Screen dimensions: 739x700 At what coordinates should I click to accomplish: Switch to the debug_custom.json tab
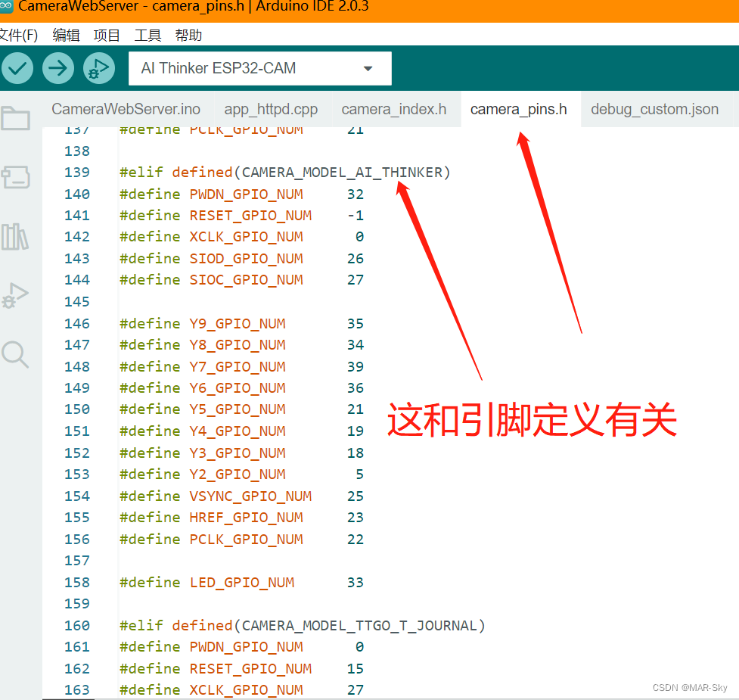coord(654,110)
